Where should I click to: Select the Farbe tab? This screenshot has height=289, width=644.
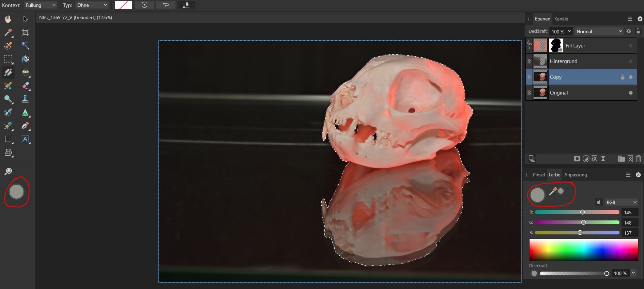(x=554, y=175)
